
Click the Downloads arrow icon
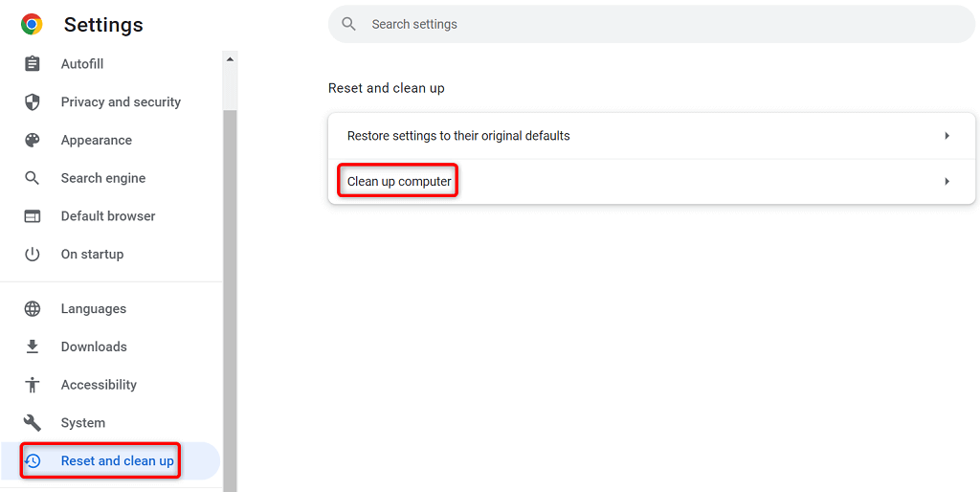(x=33, y=347)
